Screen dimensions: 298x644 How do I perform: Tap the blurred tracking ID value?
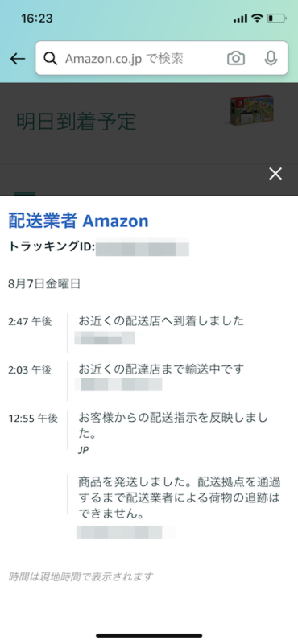tap(143, 249)
